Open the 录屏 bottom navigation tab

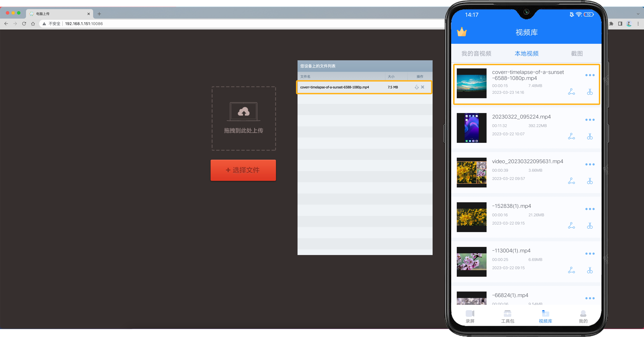coord(470,316)
